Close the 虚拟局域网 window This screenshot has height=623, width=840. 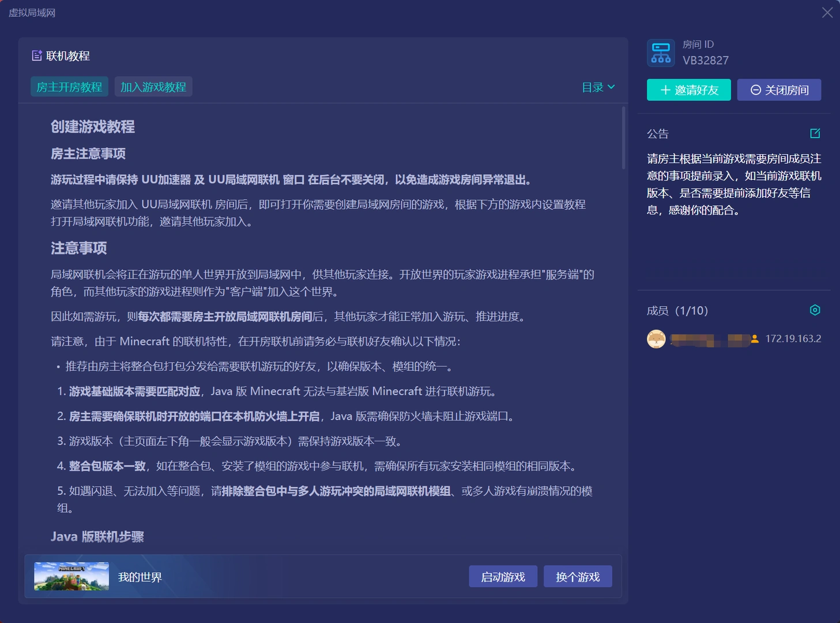[x=827, y=13]
